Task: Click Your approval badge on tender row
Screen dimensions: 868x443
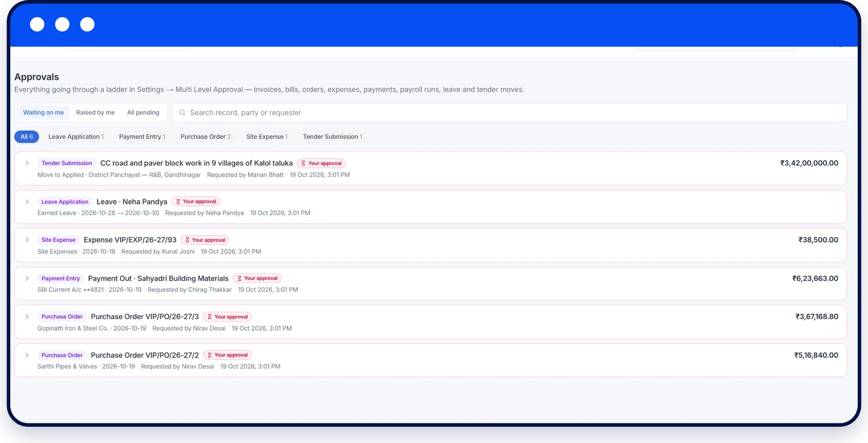Action: click(x=321, y=163)
